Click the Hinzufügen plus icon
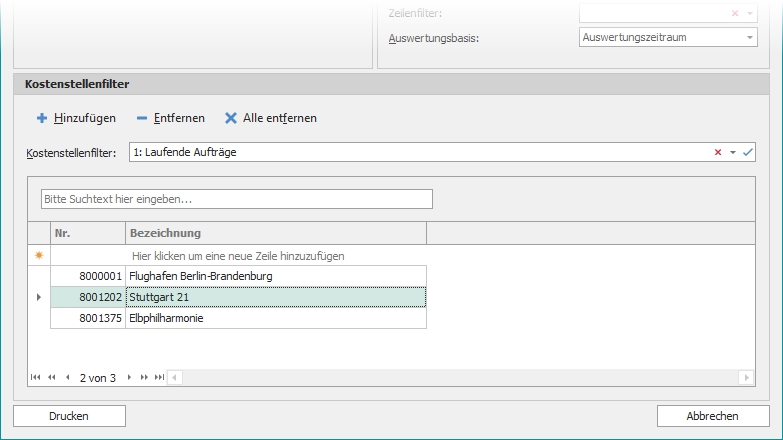783x440 pixels. pyautogui.click(x=42, y=118)
